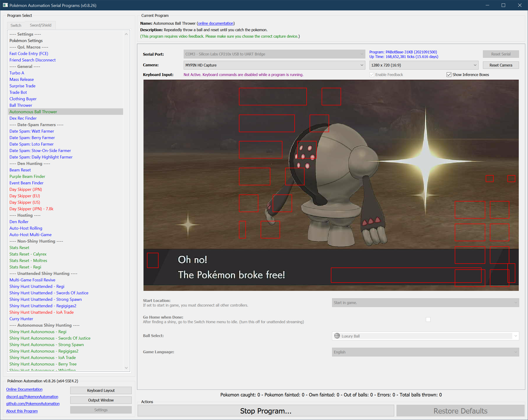528x420 pixels.
Task: Minimize the application window
Action: 487,5
